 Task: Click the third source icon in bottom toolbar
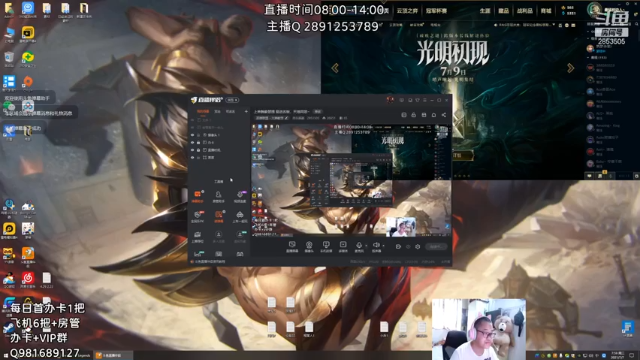click(326, 247)
